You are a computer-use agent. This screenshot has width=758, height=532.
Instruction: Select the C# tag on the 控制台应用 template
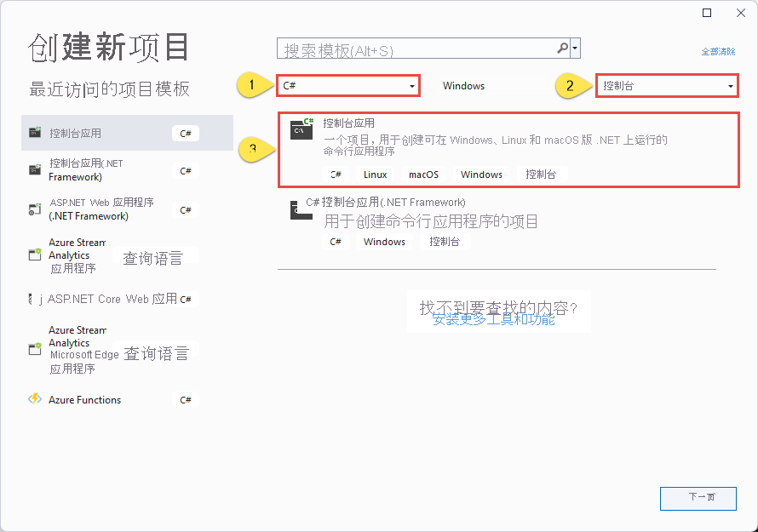[336, 174]
